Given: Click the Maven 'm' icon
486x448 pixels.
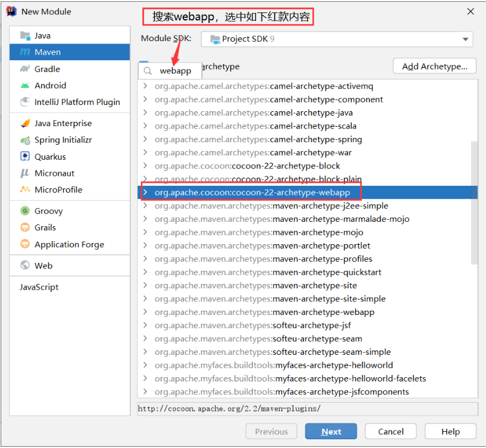Looking at the screenshot, I should (x=25, y=52).
